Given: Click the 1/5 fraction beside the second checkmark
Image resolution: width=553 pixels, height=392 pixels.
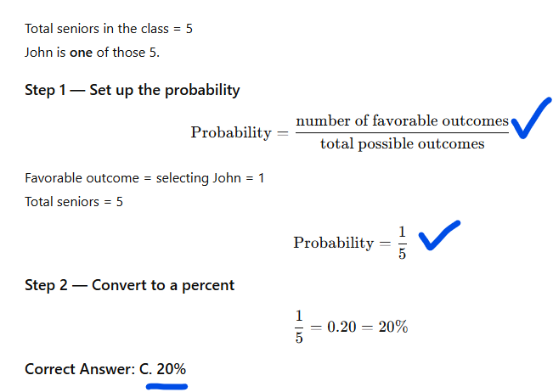Looking at the screenshot, I should tap(403, 243).
